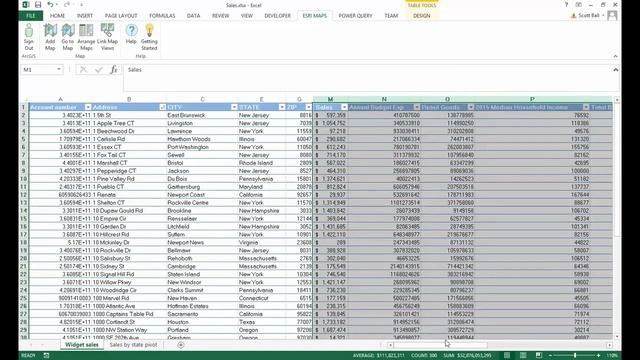Click the cell containing Rhode Island

[x=262, y=163]
